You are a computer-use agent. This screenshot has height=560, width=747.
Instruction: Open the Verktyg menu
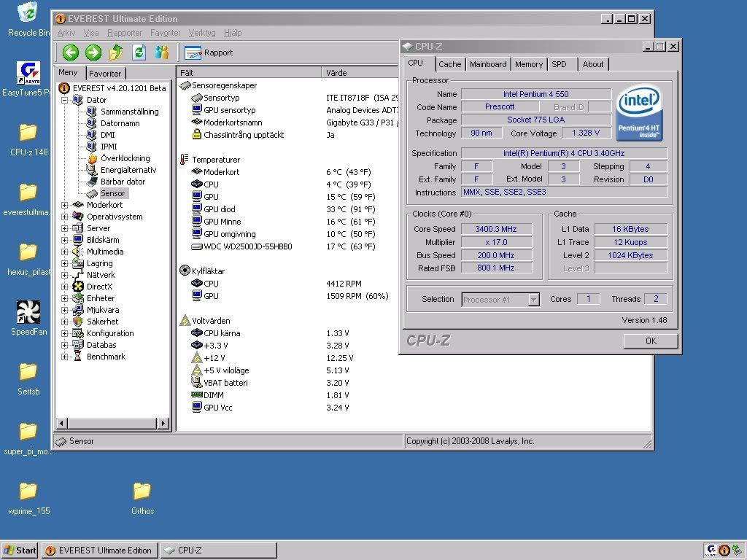(x=201, y=33)
